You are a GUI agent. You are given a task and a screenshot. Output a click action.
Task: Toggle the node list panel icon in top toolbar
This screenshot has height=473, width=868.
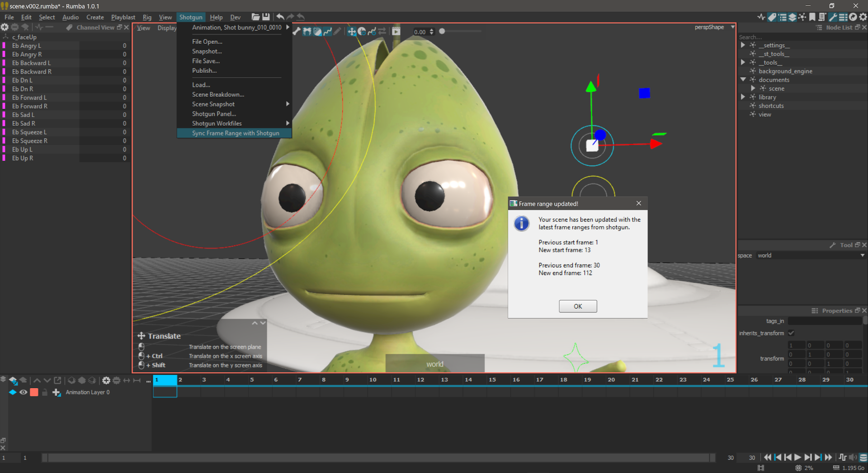point(783,17)
